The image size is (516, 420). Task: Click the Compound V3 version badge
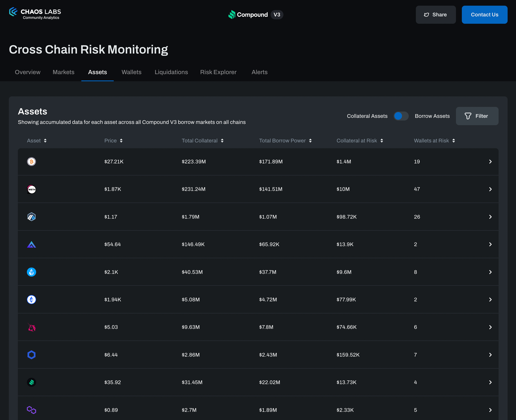(x=277, y=15)
